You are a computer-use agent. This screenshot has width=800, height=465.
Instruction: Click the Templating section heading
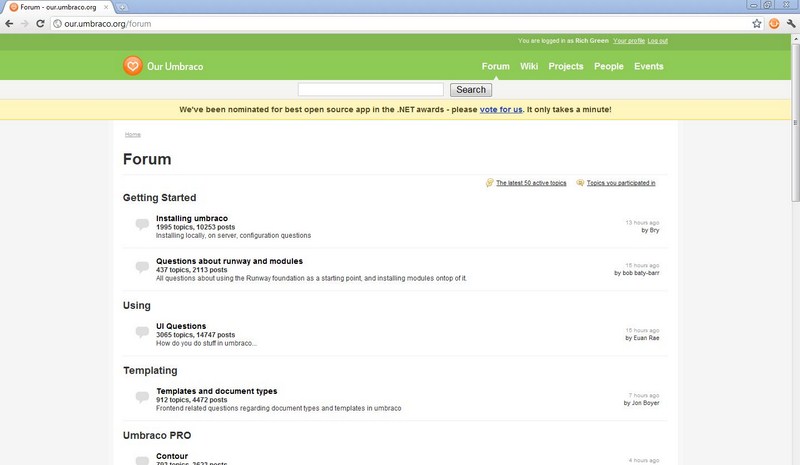click(x=150, y=371)
